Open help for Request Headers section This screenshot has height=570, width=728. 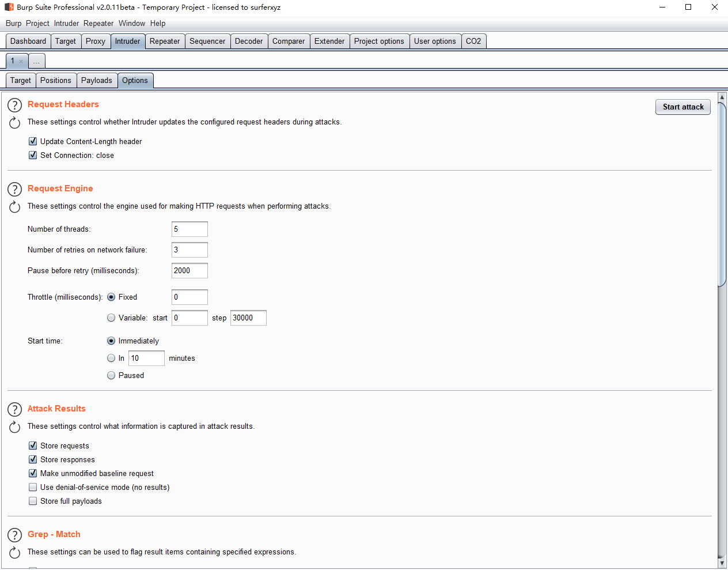pos(14,105)
